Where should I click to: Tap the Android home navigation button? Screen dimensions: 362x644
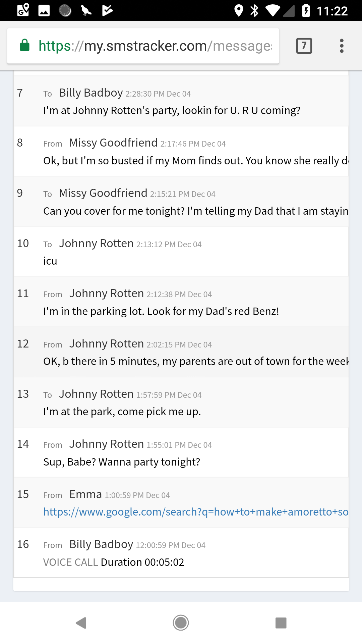(181, 623)
